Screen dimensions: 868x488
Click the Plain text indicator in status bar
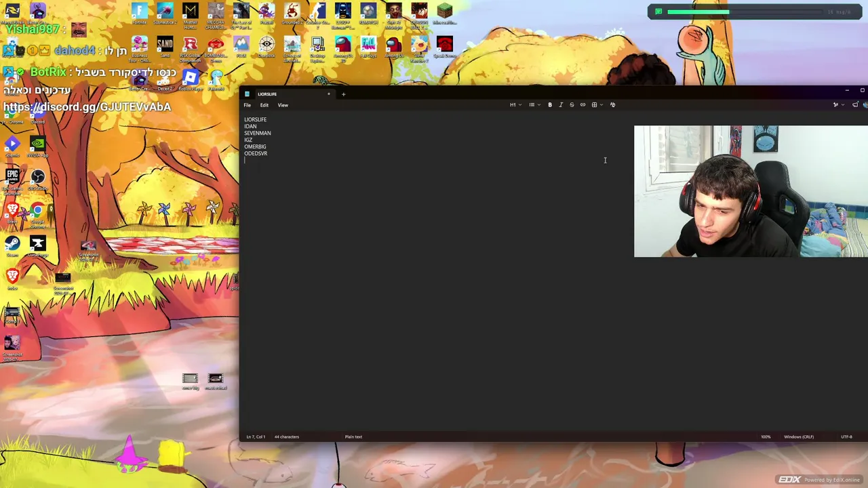click(x=353, y=437)
